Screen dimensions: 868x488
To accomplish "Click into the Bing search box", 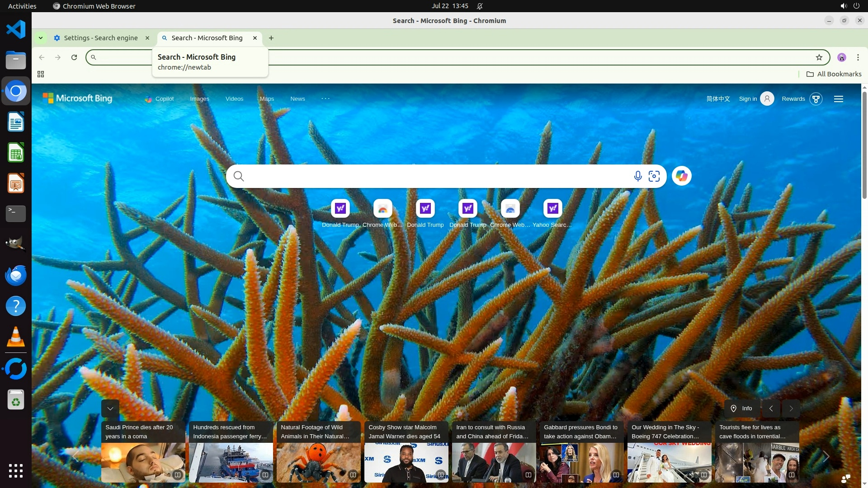I will [434, 176].
